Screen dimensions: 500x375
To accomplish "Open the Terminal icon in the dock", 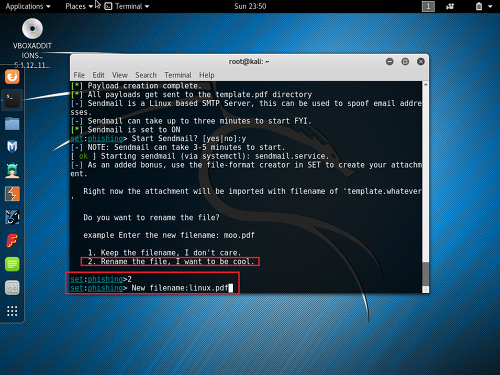I will point(12,100).
